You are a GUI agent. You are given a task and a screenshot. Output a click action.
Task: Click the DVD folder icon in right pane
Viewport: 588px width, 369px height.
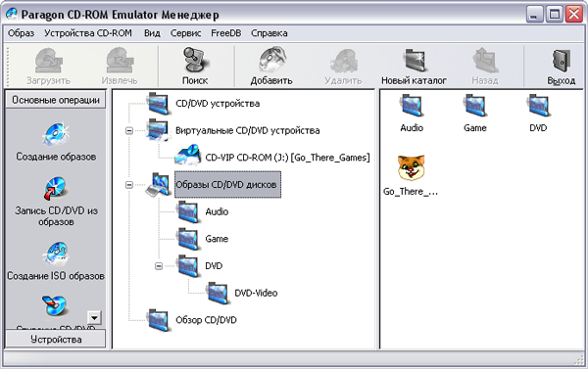coord(538,106)
